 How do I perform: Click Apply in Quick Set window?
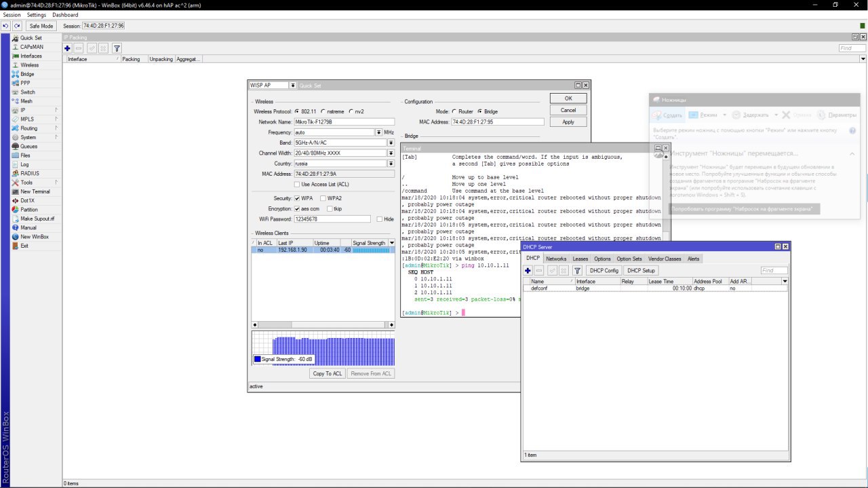pos(568,122)
